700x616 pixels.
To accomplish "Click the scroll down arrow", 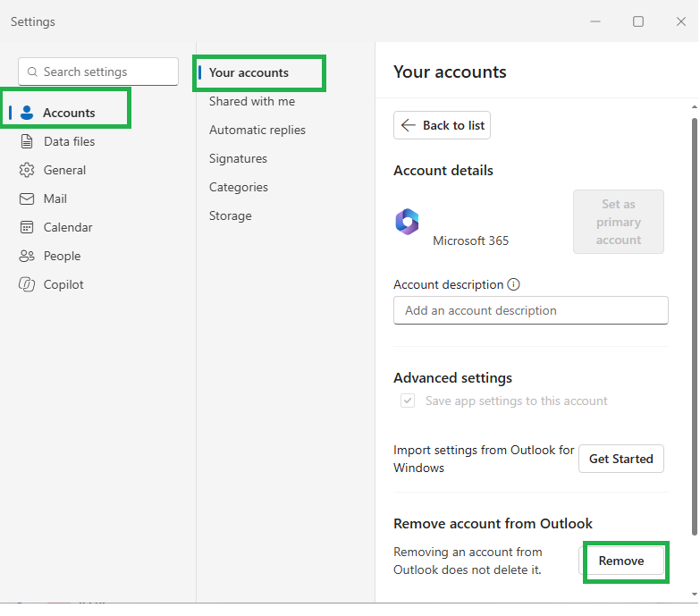I will [x=695, y=595].
